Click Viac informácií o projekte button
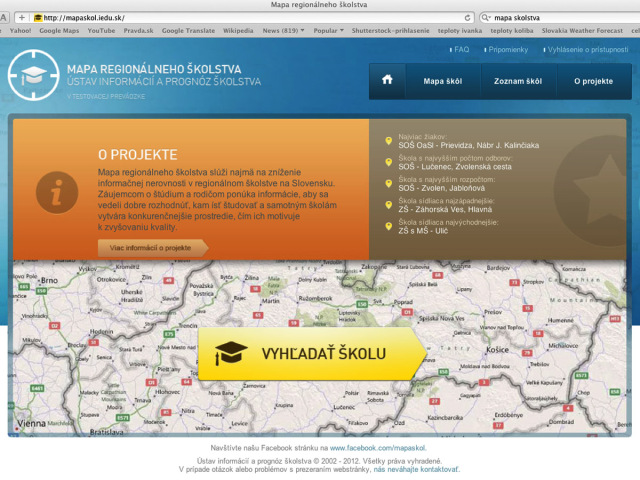 [x=153, y=248]
